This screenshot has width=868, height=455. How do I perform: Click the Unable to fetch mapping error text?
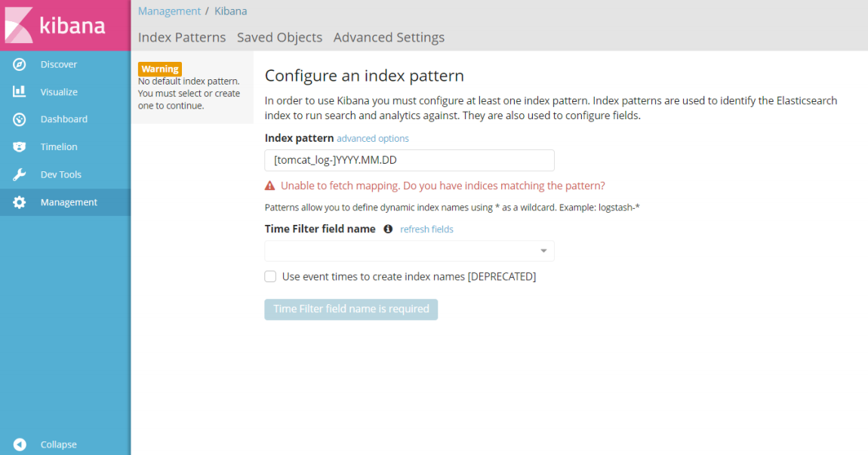(x=443, y=186)
